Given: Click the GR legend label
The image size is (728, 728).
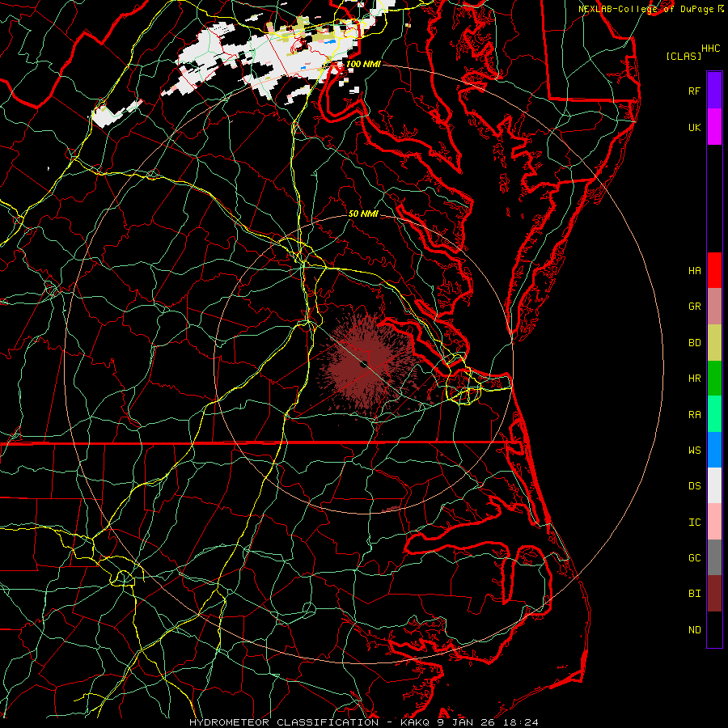Looking at the screenshot, I should (694, 307).
